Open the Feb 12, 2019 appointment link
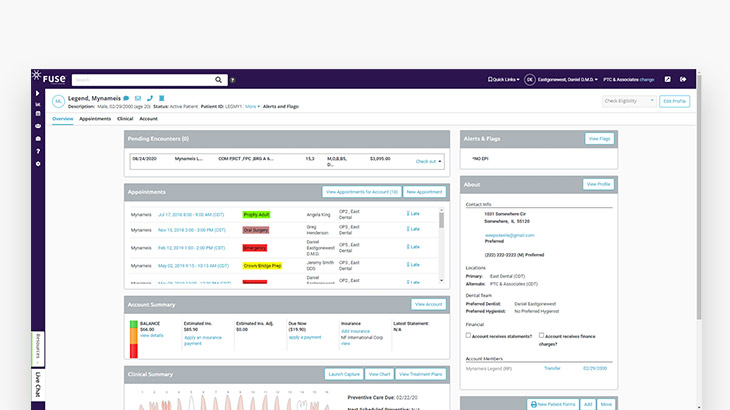 click(x=191, y=248)
